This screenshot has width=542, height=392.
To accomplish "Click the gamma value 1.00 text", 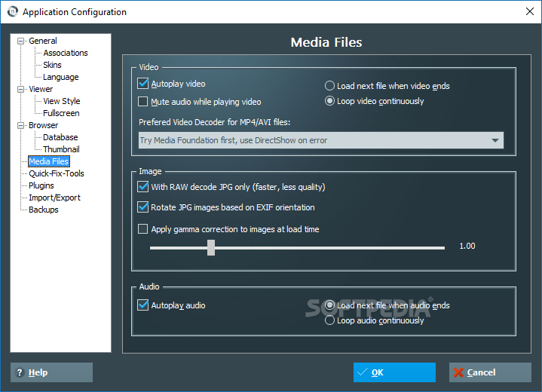I will coord(467,246).
